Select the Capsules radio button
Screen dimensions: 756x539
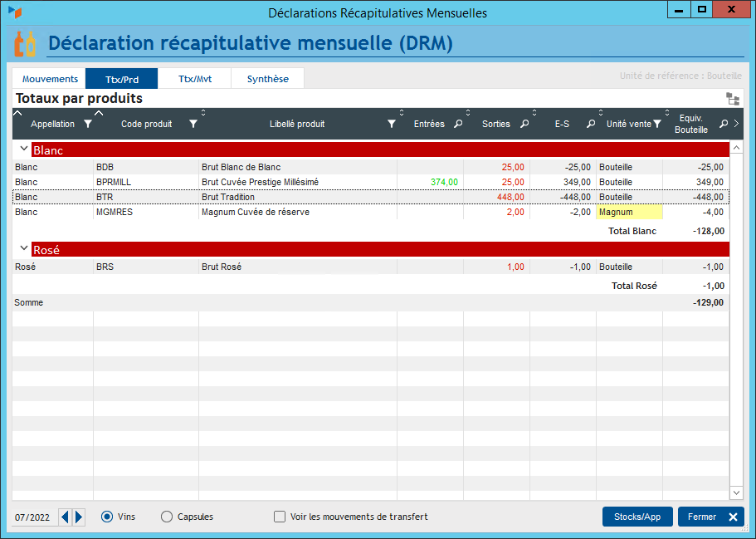click(x=167, y=517)
